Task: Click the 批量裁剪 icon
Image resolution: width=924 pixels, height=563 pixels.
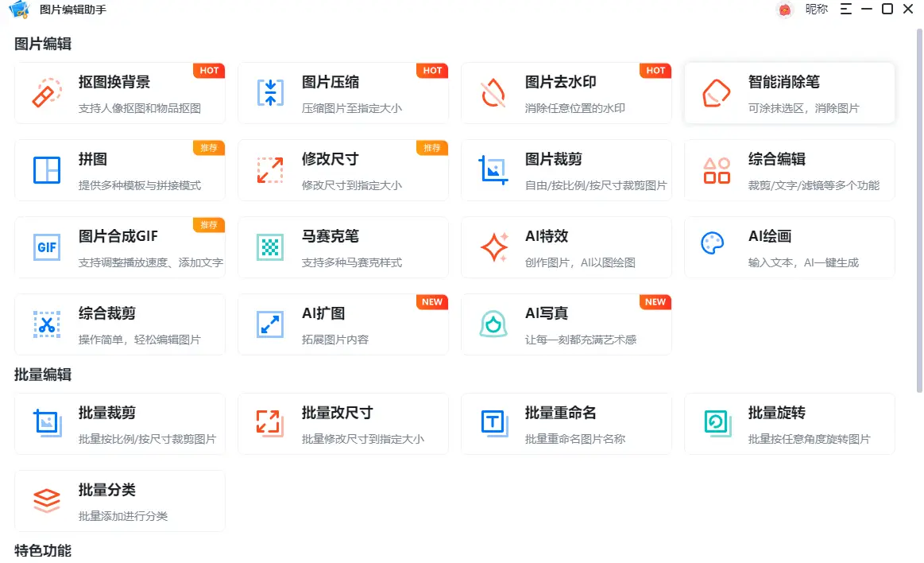Action: [x=47, y=423]
